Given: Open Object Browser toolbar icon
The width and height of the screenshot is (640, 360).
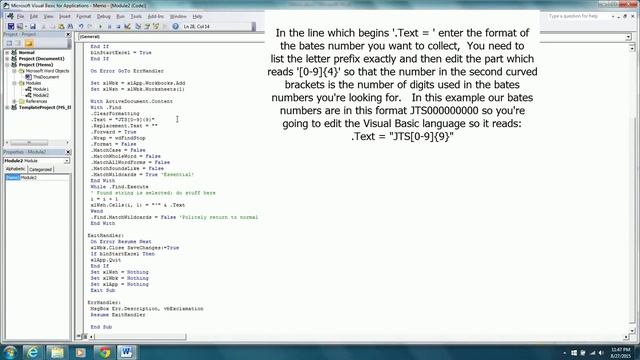Looking at the screenshot, I should pos(156,26).
